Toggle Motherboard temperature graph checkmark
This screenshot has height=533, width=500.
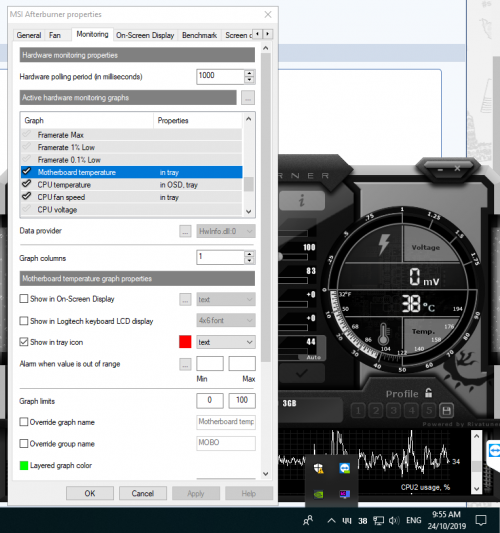(x=27, y=172)
